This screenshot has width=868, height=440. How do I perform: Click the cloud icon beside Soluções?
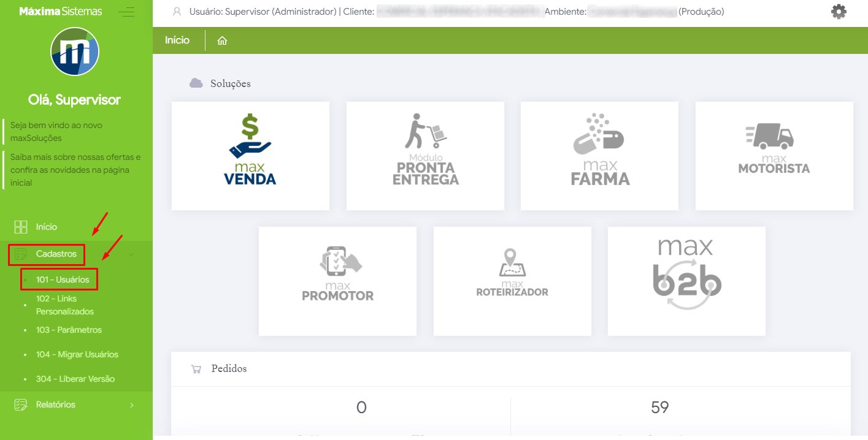196,83
